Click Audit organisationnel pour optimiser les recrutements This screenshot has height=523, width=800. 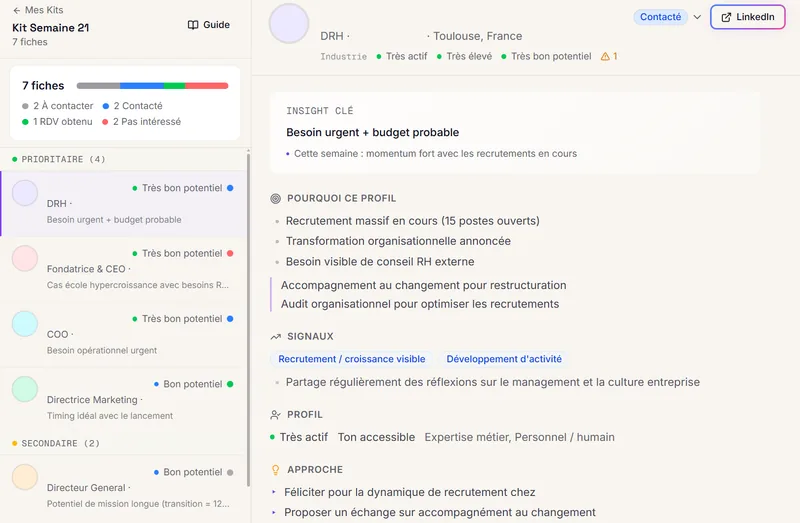420,304
